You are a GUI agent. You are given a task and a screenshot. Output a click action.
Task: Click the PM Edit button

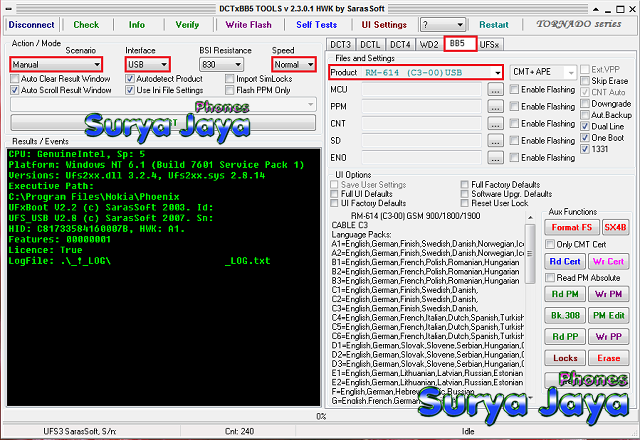click(x=608, y=316)
